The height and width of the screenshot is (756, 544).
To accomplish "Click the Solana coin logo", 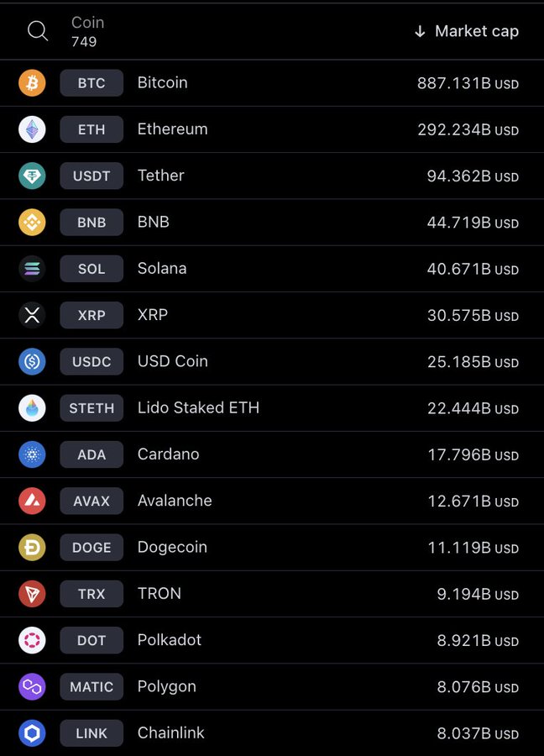I will click(x=32, y=269).
